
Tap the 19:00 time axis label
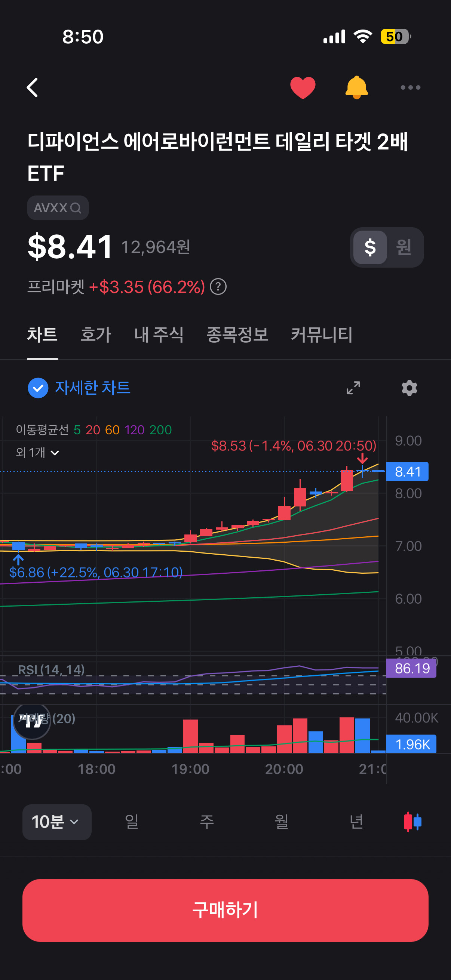coord(190,769)
